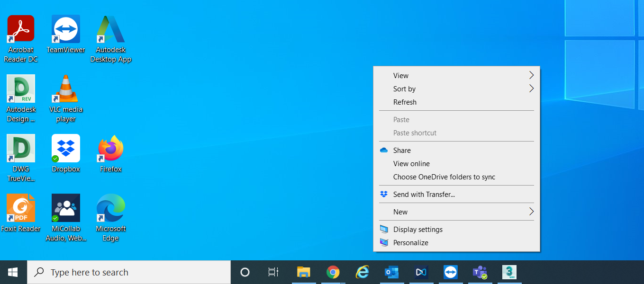Select the VLC media player shortcut

(66, 98)
